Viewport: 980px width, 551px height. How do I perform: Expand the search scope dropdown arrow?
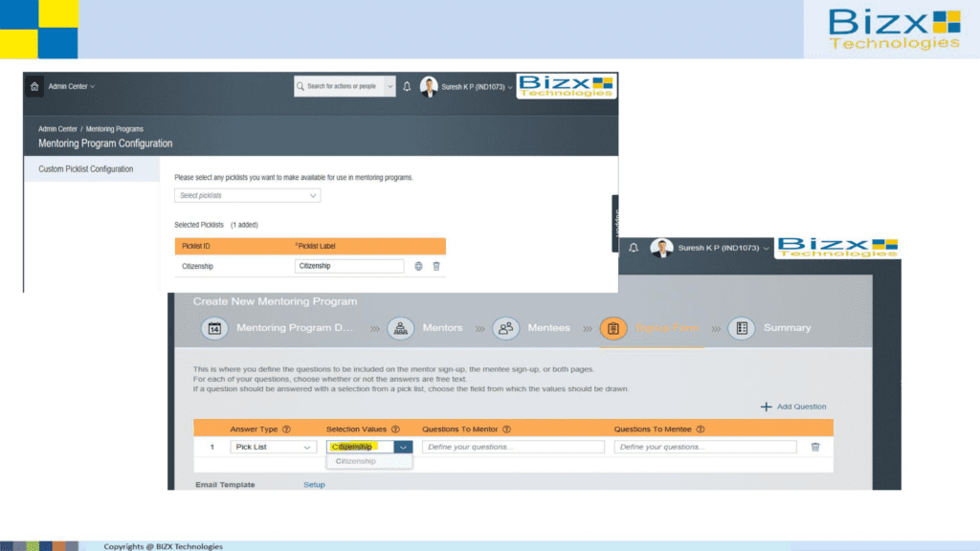pyautogui.click(x=390, y=86)
